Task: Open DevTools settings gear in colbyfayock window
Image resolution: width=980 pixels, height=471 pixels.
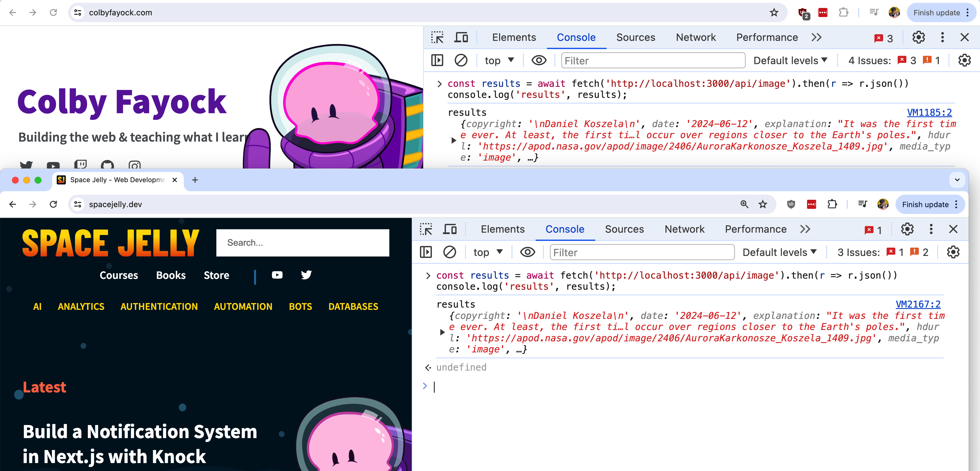Action: click(x=918, y=37)
